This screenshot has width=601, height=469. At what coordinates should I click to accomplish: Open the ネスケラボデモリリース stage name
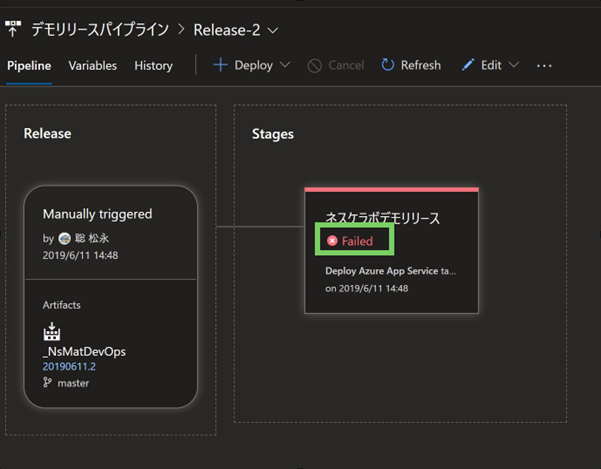point(383,218)
